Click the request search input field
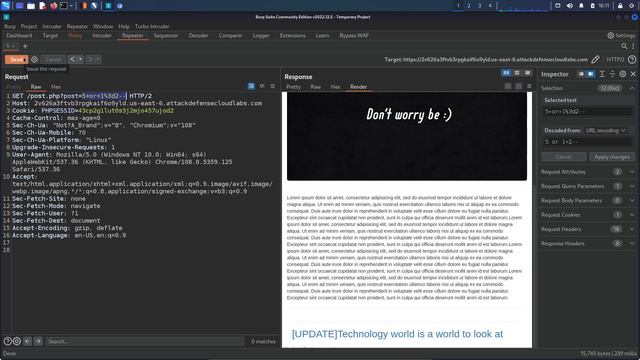Image resolution: width=640 pixels, height=360 pixels. [x=144, y=341]
